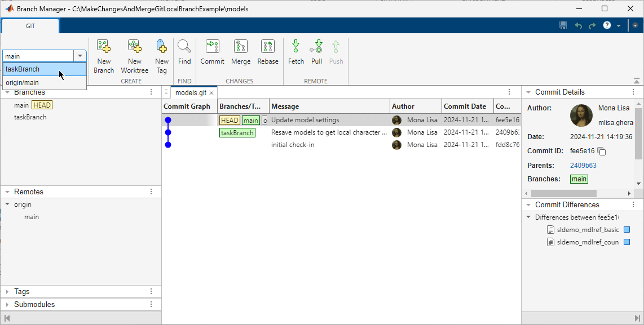
Task: Collapse the Differences between fee5e16 entry
Action: click(528, 217)
